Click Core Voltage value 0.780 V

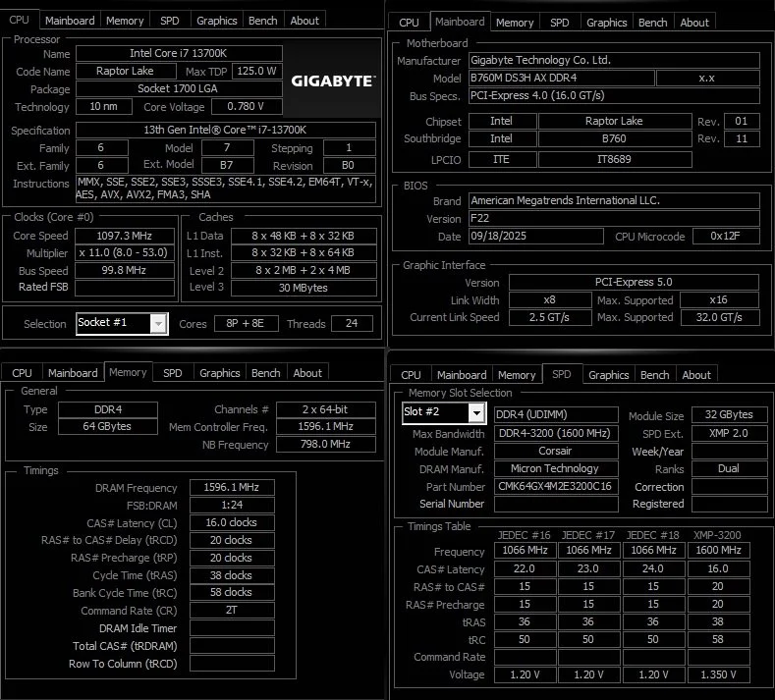click(247, 106)
